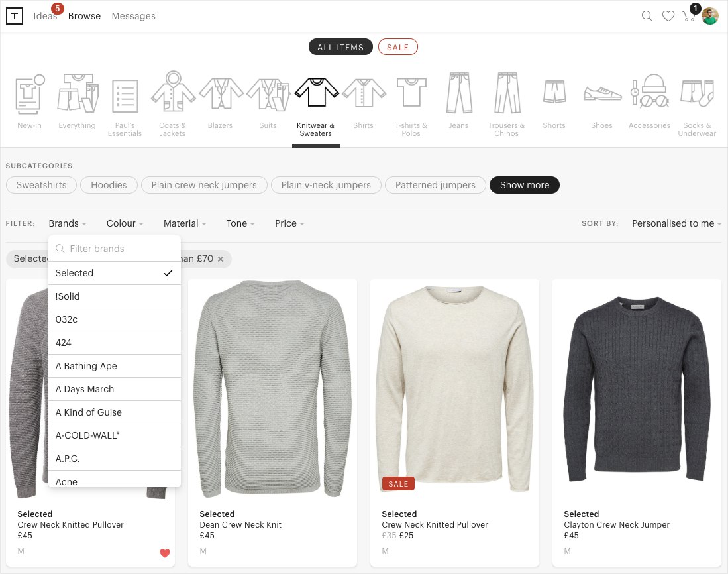Select the Hoodies subcategory pill

pos(109,185)
